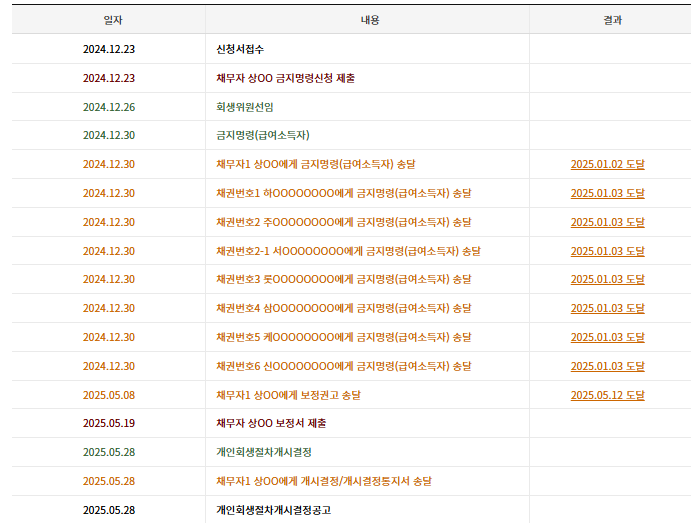The width and height of the screenshot is (694, 523).
Task: Select the 개시결정/개시결정통지서 송달 entry
Action: click(x=324, y=481)
